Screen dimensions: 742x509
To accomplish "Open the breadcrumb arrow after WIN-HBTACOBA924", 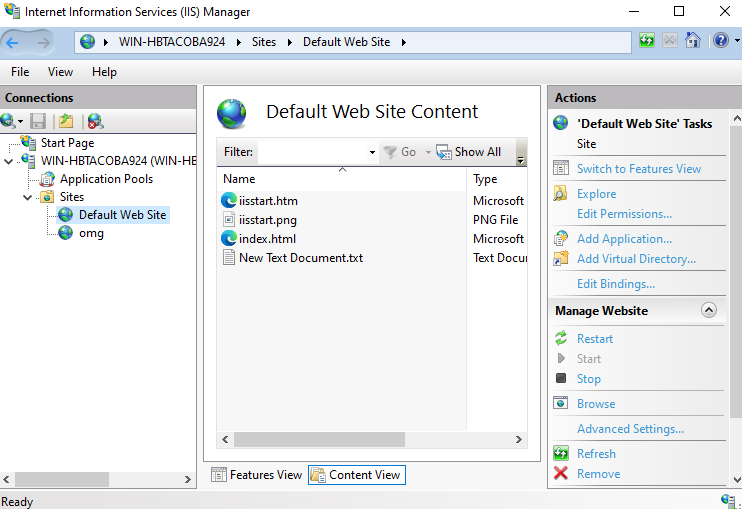I will point(238,42).
